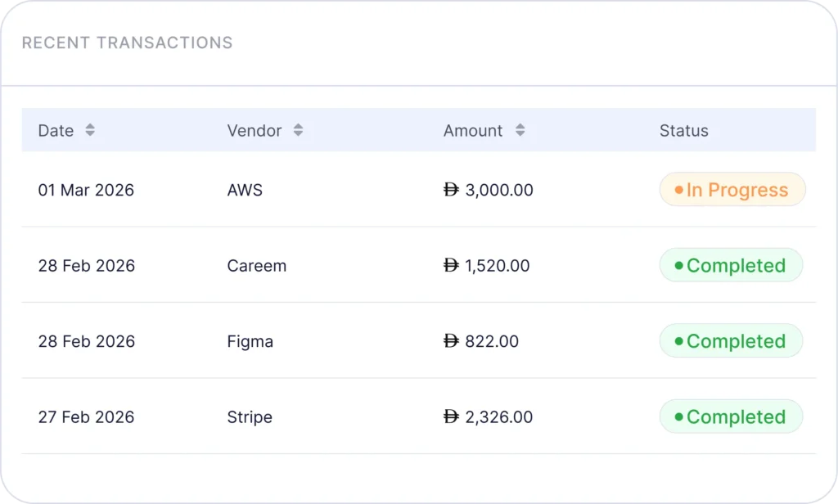Click the Status column header

(684, 131)
